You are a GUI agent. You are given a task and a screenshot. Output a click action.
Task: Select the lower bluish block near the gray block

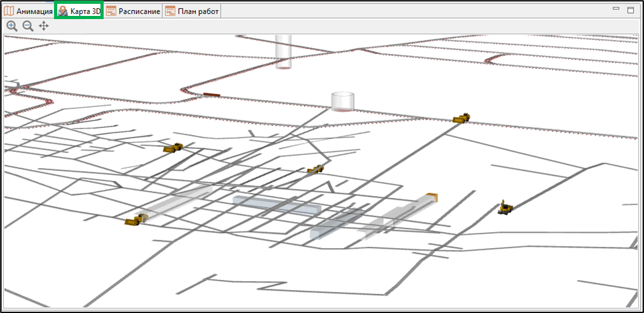(x=334, y=225)
